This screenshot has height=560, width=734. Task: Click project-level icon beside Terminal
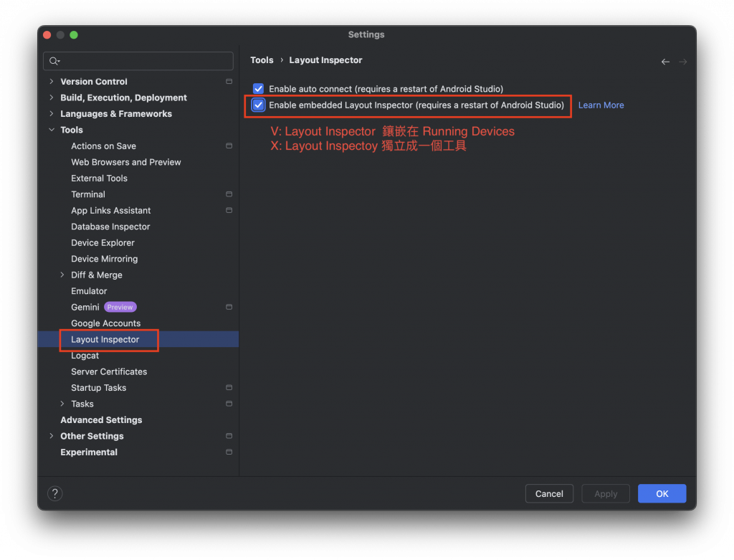[x=229, y=194]
